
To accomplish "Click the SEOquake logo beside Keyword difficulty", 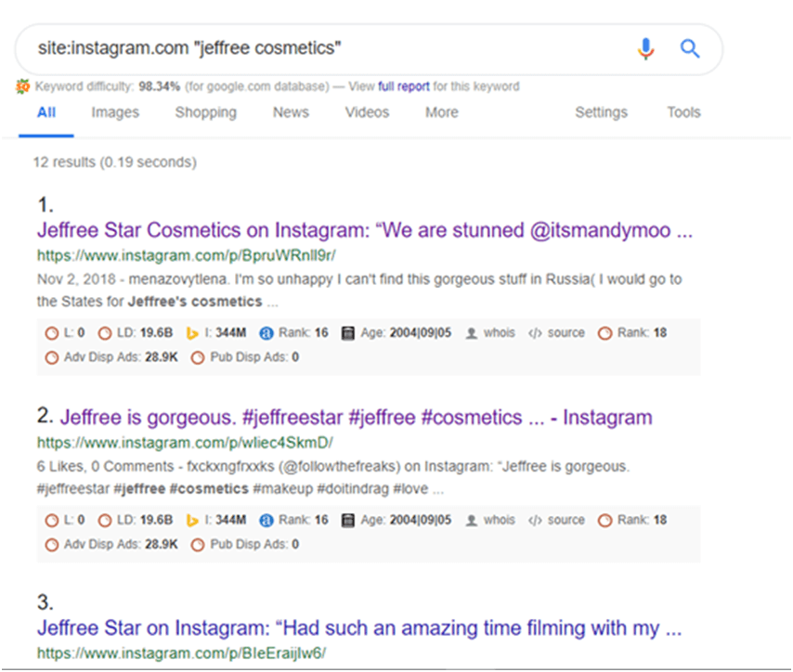I will click(23, 86).
